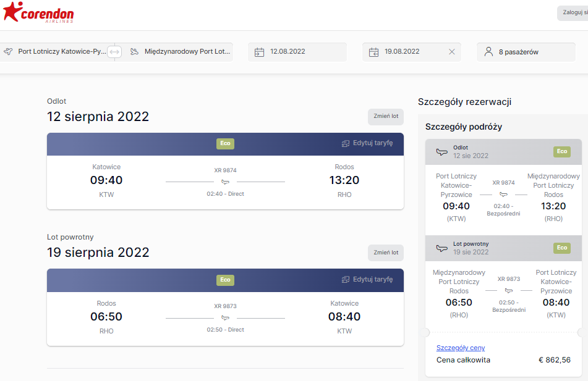The image size is (588, 381).
Task: Click the arrival plane icon near Międzynarodowy Port
Action: coord(134,52)
